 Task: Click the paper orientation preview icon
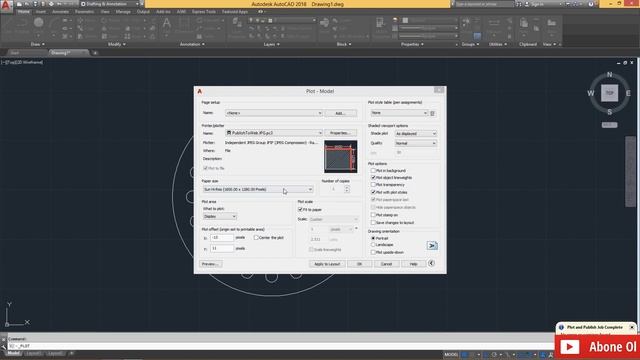[432, 245]
